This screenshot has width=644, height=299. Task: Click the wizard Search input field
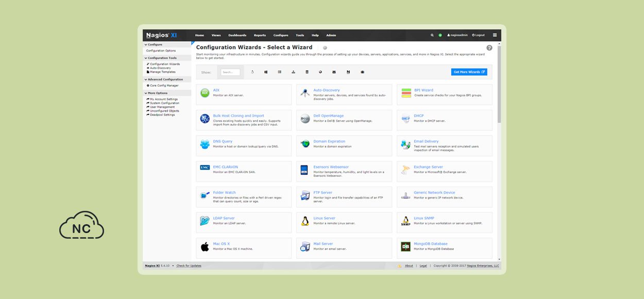click(230, 72)
